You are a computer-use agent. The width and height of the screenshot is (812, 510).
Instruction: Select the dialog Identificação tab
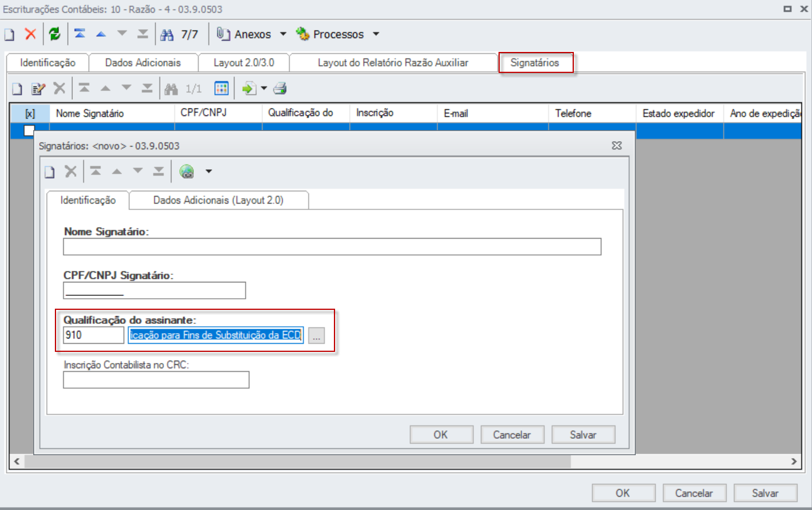88,200
